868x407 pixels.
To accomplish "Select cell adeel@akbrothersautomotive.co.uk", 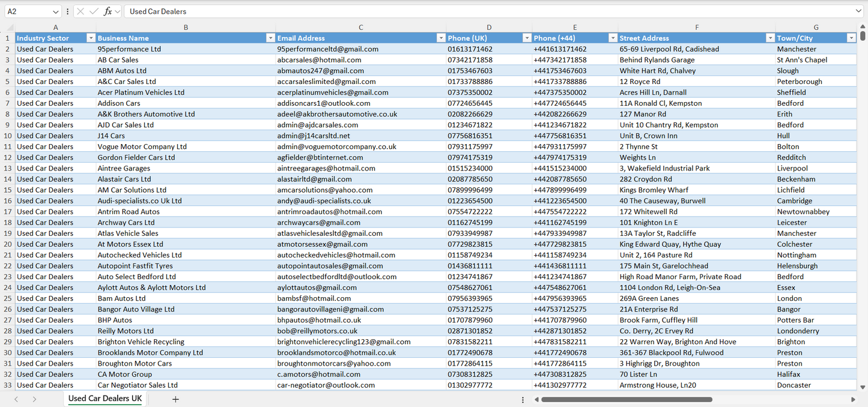I will (360, 114).
